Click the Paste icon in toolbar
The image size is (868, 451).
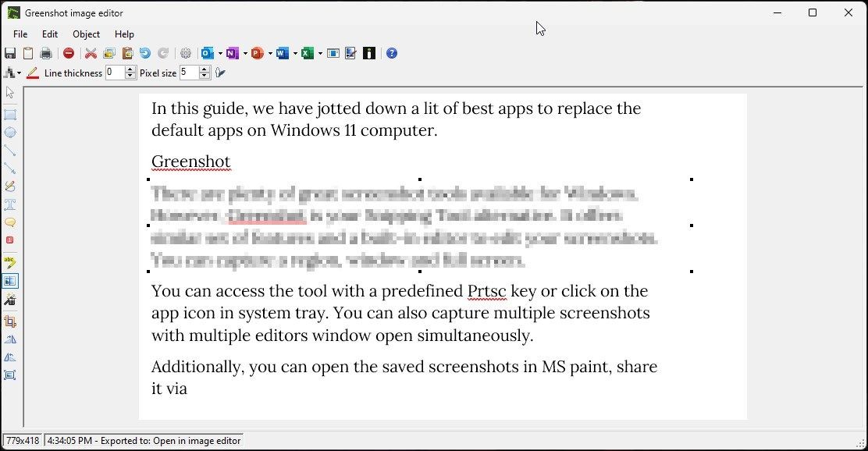click(x=127, y=53)
